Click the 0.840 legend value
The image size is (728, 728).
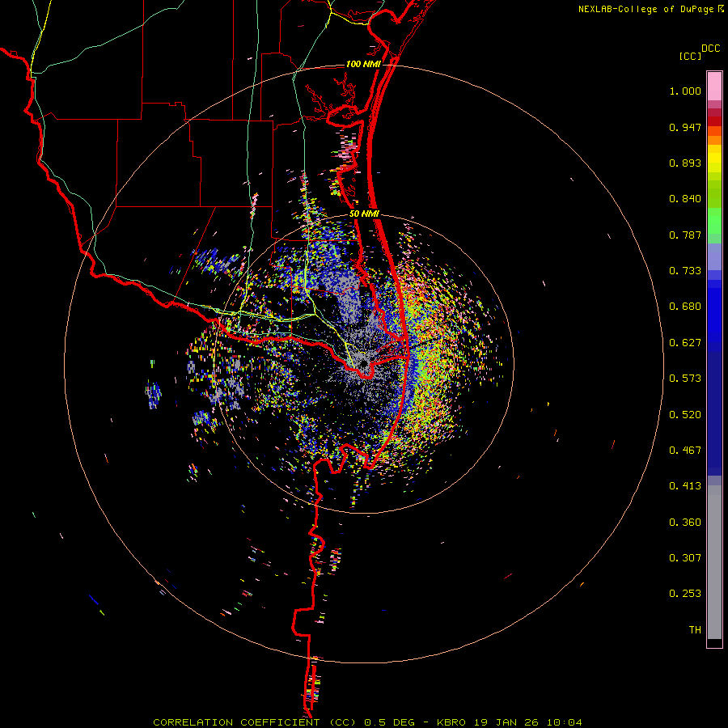click(x=685, y=199)
